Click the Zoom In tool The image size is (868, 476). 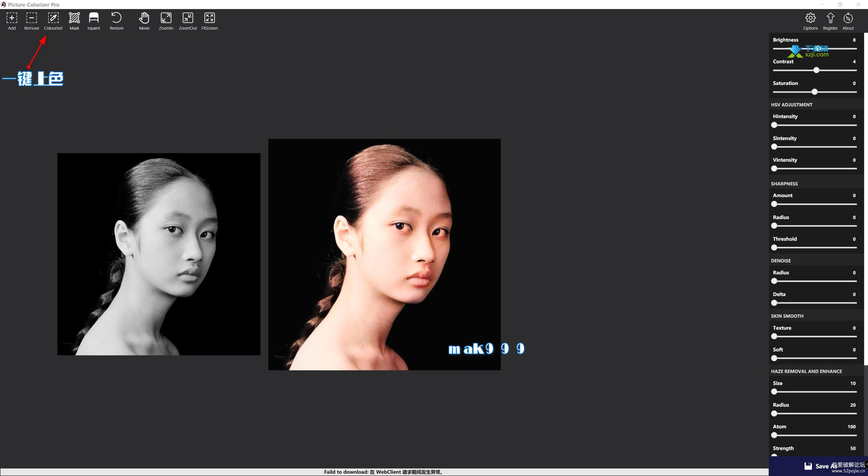pyautogui.click(x=165, y=20)
